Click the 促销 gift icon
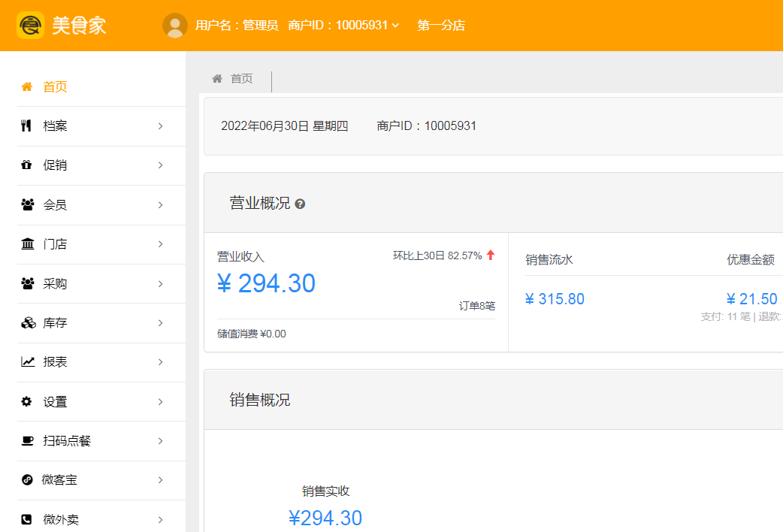 point(27,165)
